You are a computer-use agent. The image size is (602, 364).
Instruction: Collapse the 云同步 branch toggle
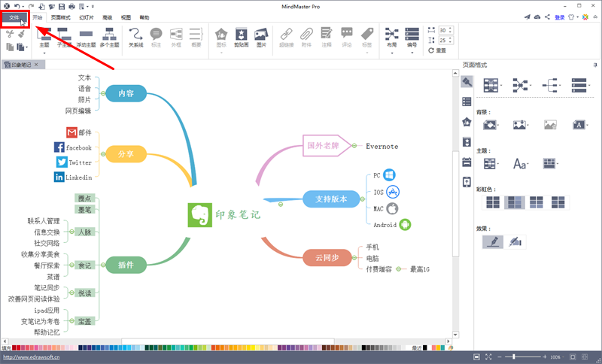pyautogui.click(x=354, y=258)
